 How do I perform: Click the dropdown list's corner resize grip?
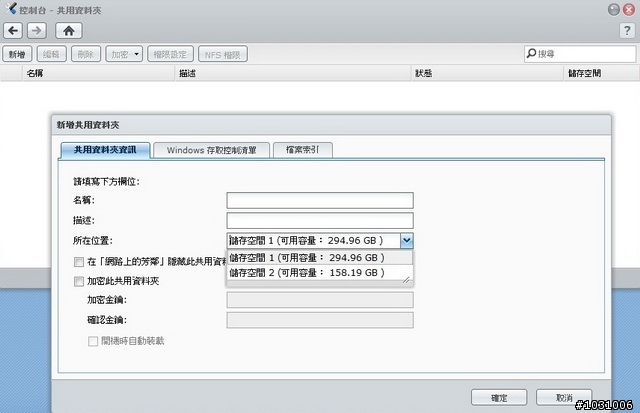pyautogui.click(x=406, y=280)
